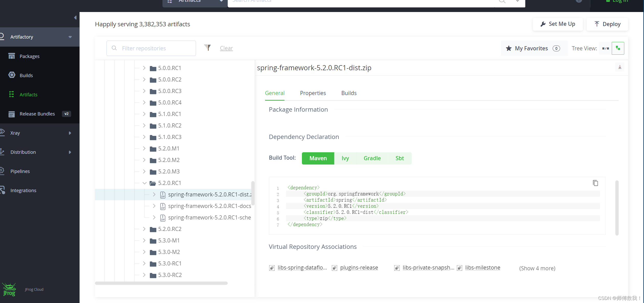Switch to the Properties tab
Viewport: 644px width, 303px height.
click(313, 93)
